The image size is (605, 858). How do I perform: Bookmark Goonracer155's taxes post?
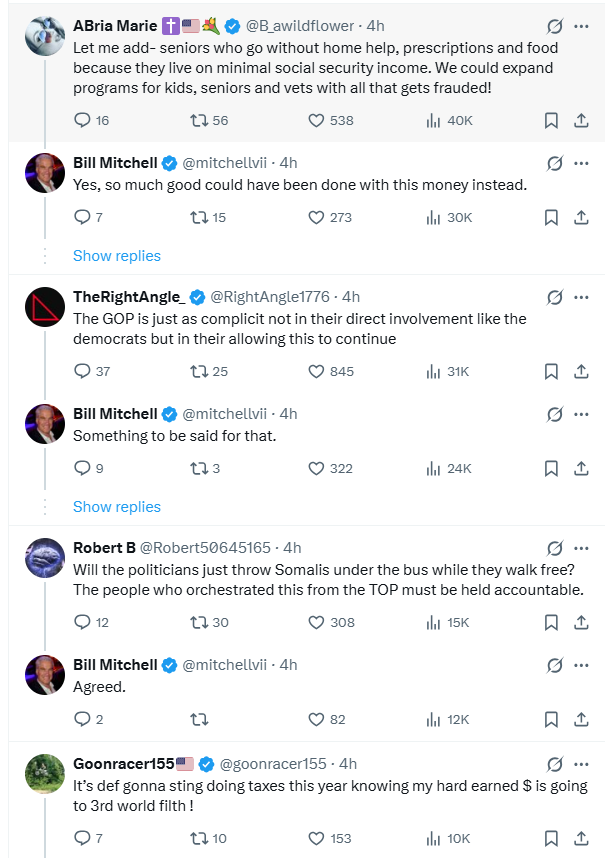point(550,838)
